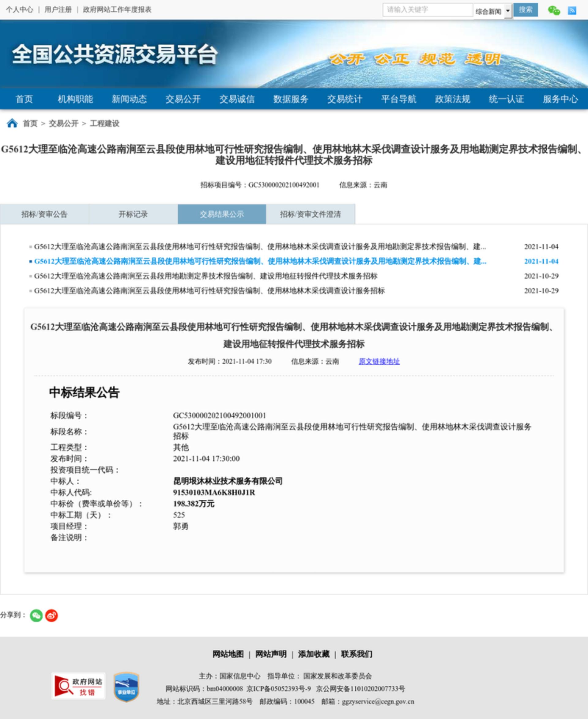
Task: Click the orange RSS feed icon top right
Action: 573,10
